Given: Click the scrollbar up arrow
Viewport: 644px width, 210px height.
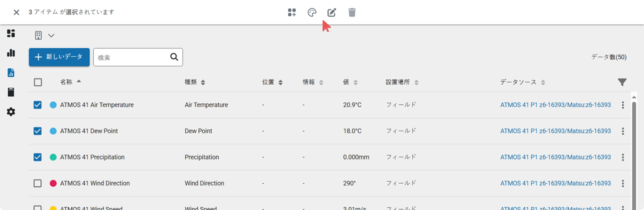Looking at the screenshot, I should [634, 97].
